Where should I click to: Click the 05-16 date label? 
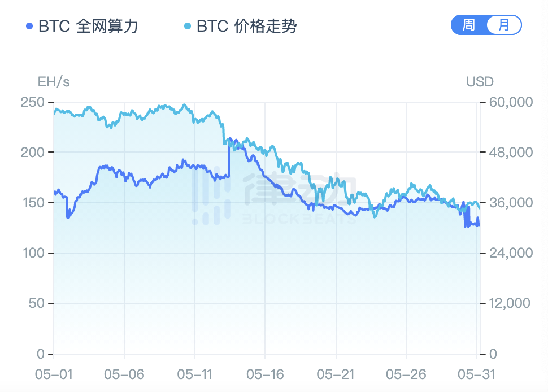(264, 374)
